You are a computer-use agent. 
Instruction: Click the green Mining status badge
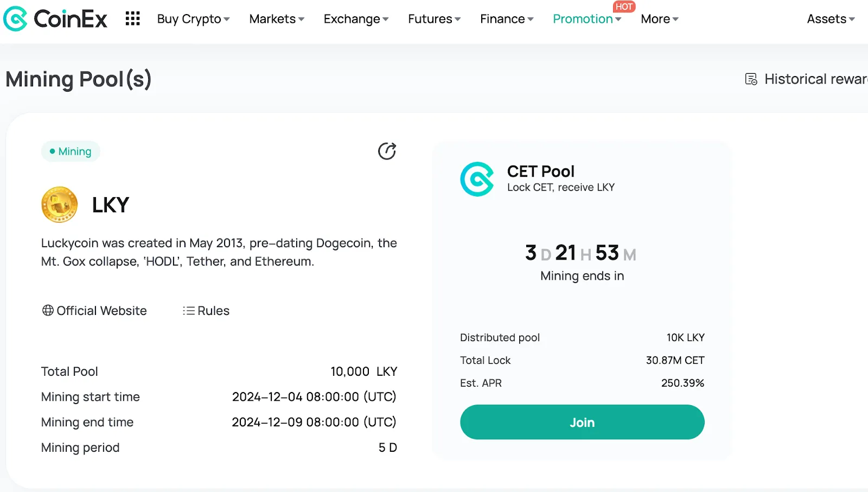point(71,152)
